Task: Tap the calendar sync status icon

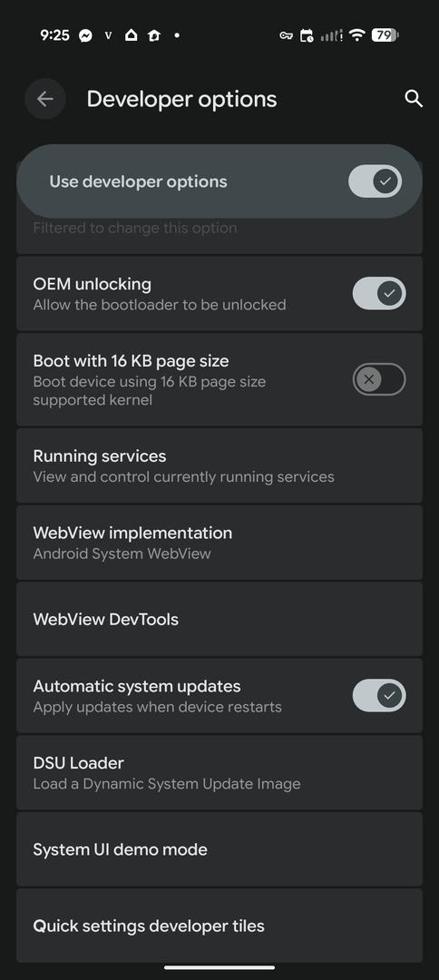Action: (307, 35)
